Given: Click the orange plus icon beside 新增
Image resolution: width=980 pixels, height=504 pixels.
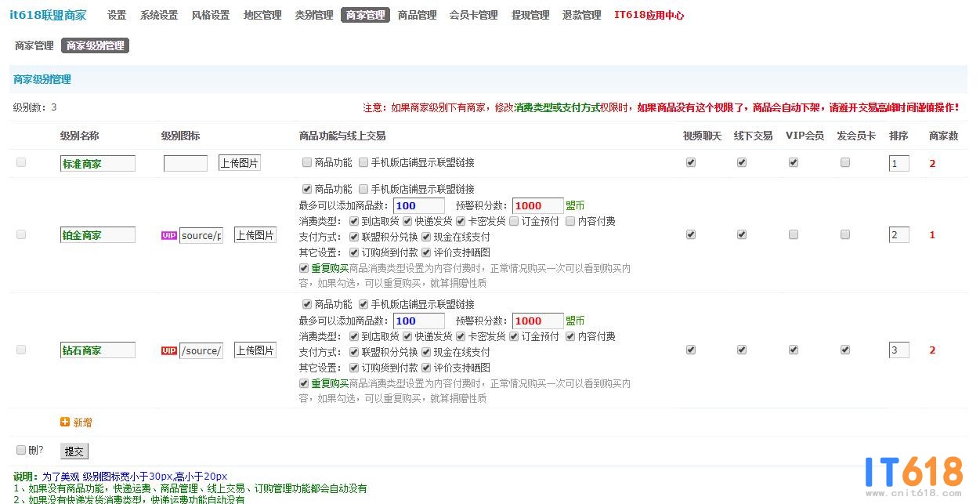Looking at the screenshot, I should tap(65, 422).
